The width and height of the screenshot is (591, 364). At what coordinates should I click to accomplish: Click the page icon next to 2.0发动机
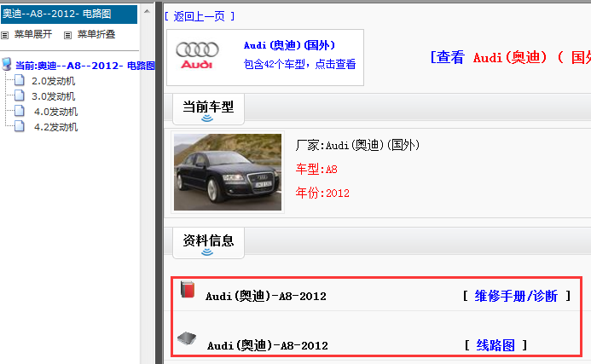pos(20,80)
